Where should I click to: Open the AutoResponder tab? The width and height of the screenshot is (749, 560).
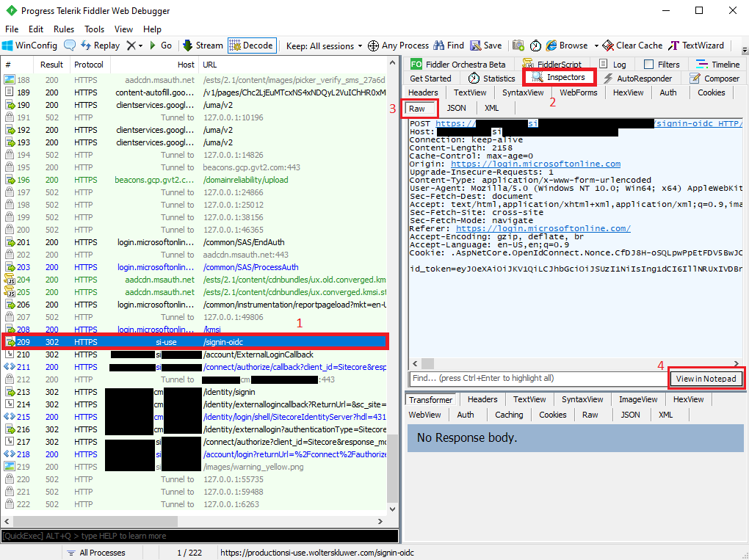point(637,79)
